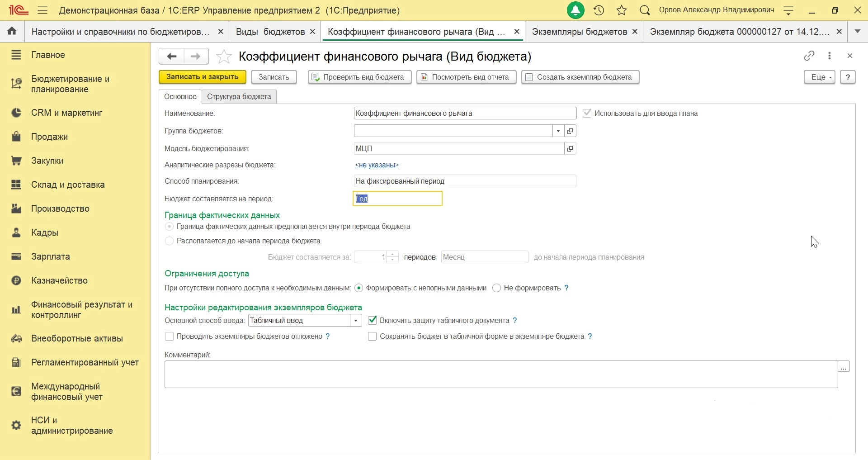Copy link to this form icon
The width and height of the screenshot is (868, 460).
coord(809,56)
